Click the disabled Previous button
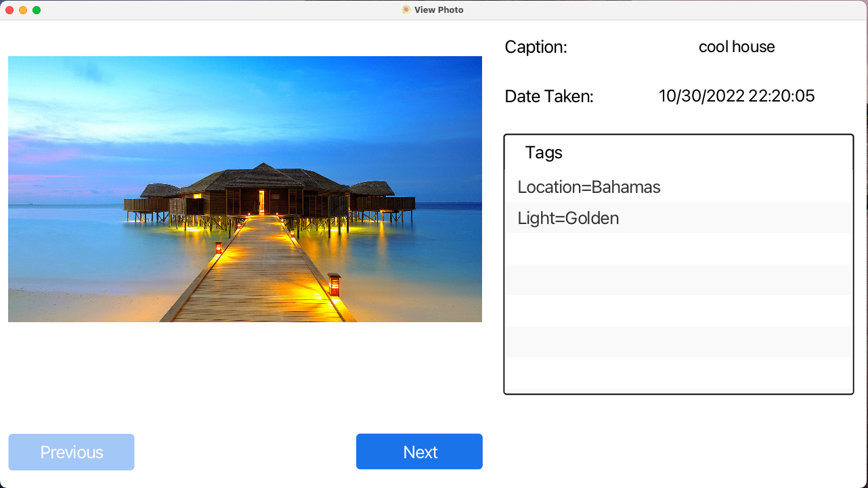868x488 pixels. (x=71, y=451)
